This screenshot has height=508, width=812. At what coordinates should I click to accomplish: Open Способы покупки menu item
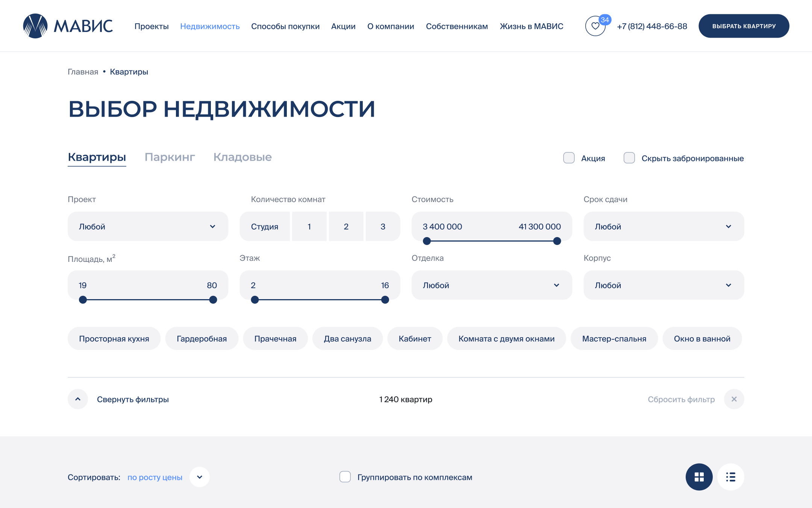(285, 26)
